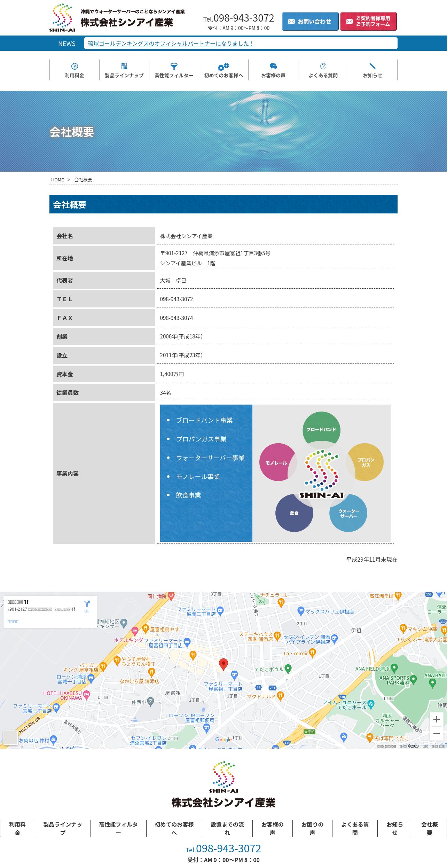447x868 pixels.
Task: Open footer link お困りの声
Action: (312, 828)
